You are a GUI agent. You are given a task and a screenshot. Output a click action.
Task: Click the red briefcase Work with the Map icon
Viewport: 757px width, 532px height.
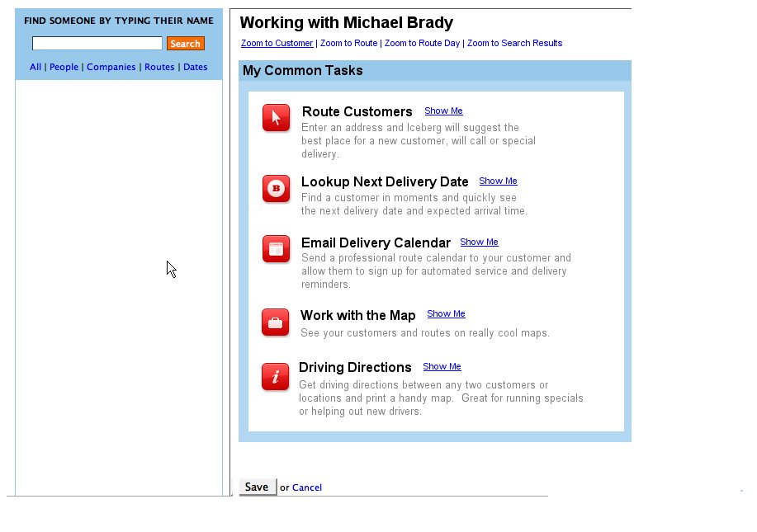(x=275, y=322)
